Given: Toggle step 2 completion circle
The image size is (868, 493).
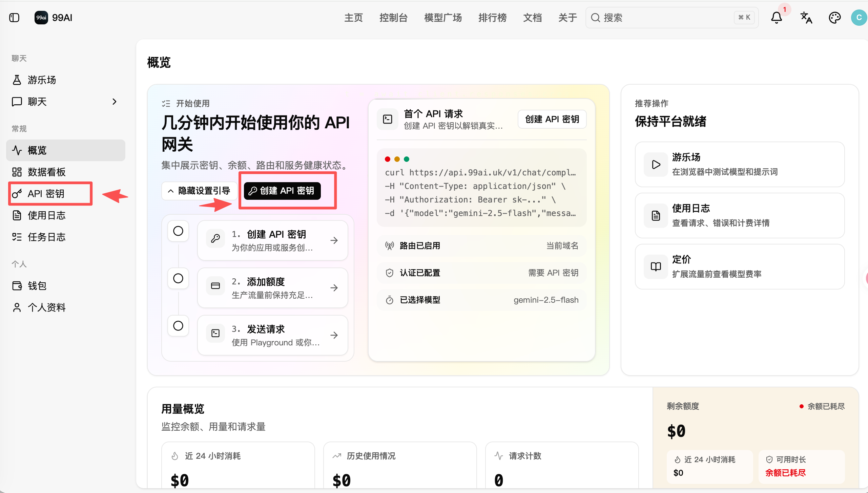Looking at the screenshot, I should [x=178, y=278].
